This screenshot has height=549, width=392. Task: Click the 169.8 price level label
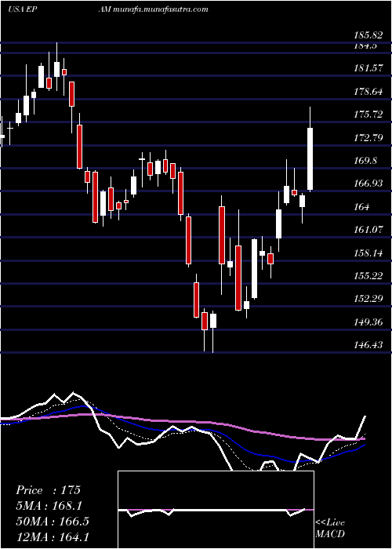(365, 161)
